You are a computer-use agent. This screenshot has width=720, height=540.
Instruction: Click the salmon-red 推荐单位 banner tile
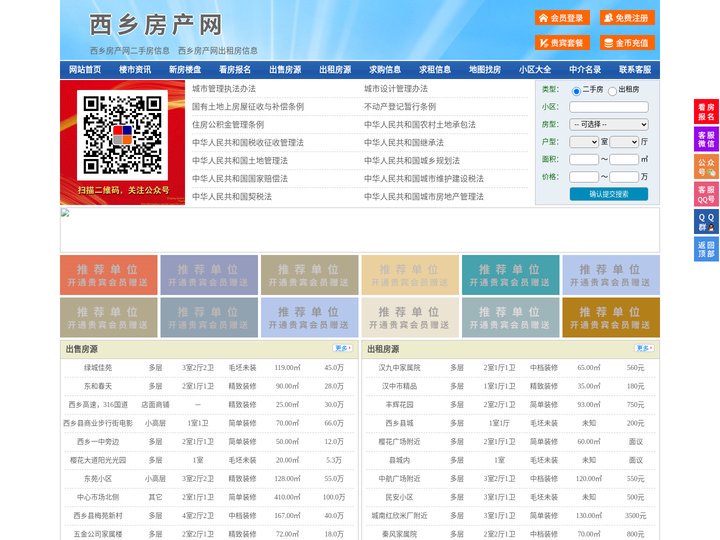click(x=109, y=275)
